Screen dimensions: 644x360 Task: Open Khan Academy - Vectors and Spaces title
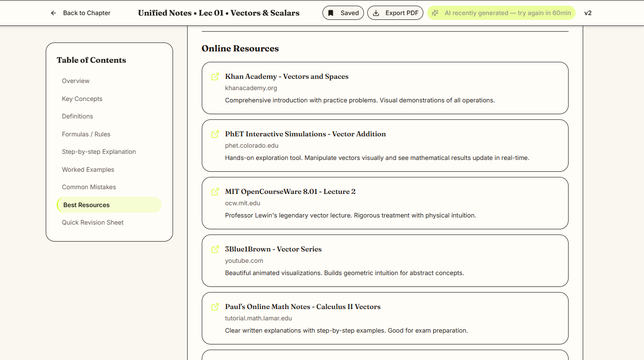click(x=287, y=76)
